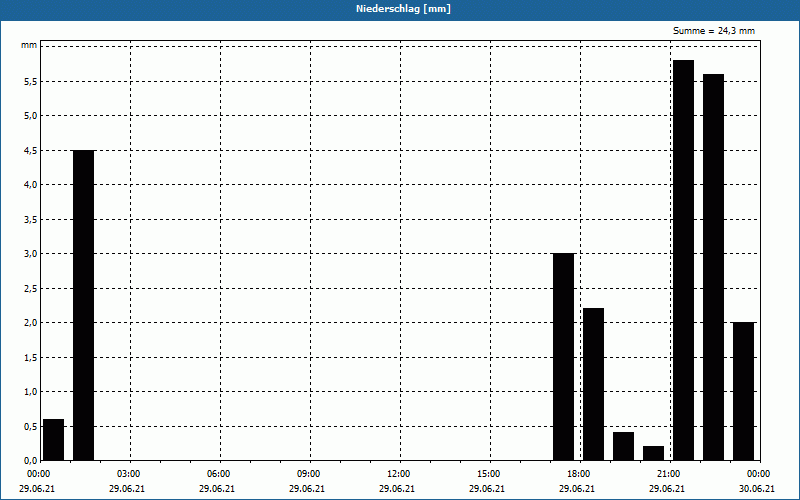Select the 0,4 mm bar after 18:00
Viewport: 800px width, 500px height.
click(623, 446)
